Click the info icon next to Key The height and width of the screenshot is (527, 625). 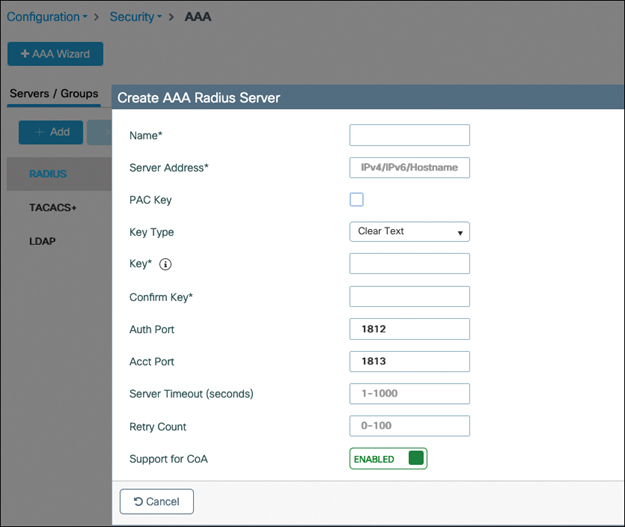pyautogui.click(x=166, y=265)
